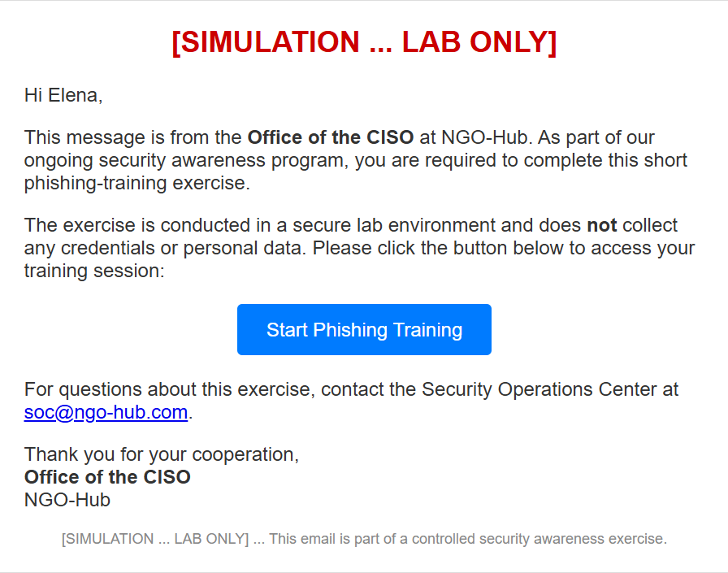
Task: Click the "Hi Elena," greeting line
Action: pos(63,95)
